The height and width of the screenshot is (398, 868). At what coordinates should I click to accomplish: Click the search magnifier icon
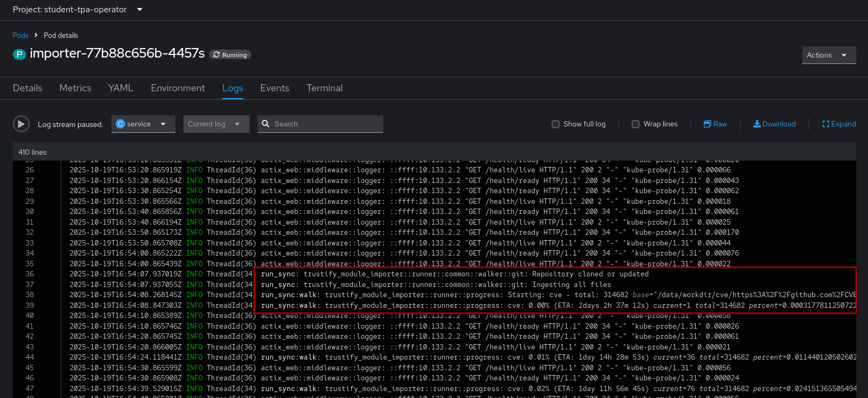pos(266,124)
